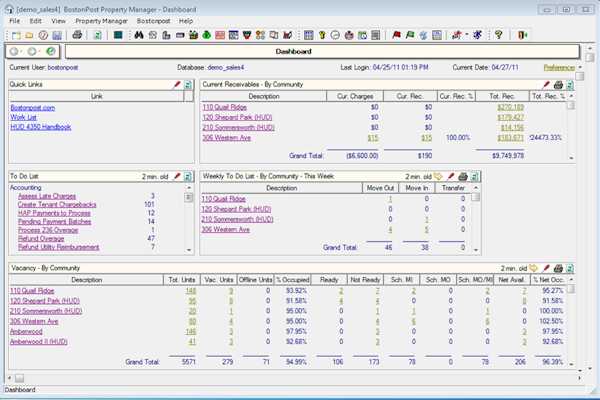The image size is (600, 400).
Task: Click the green flag toolbar icon
Action: 410,35
